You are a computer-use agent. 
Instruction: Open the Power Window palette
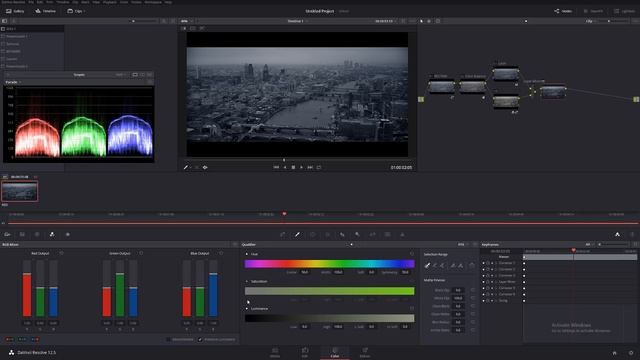[x=312, y=234]
